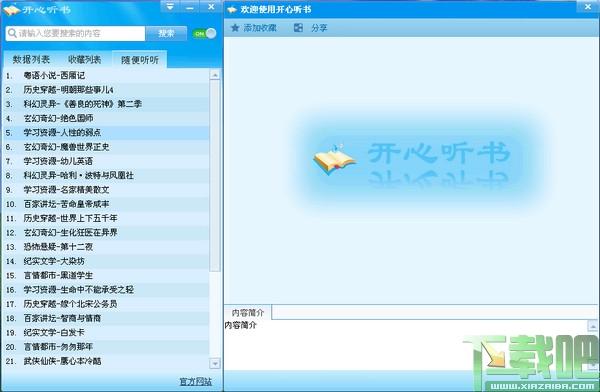
Task: Close the 欢迎使用开心听书 player window
Action: coord(588,7)
